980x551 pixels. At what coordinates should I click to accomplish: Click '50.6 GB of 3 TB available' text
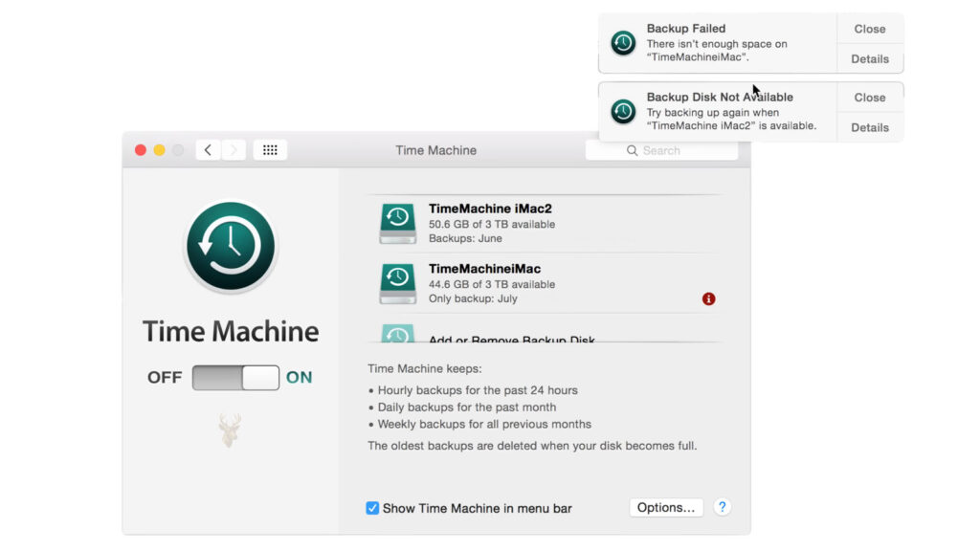click(x=492, y=224)
